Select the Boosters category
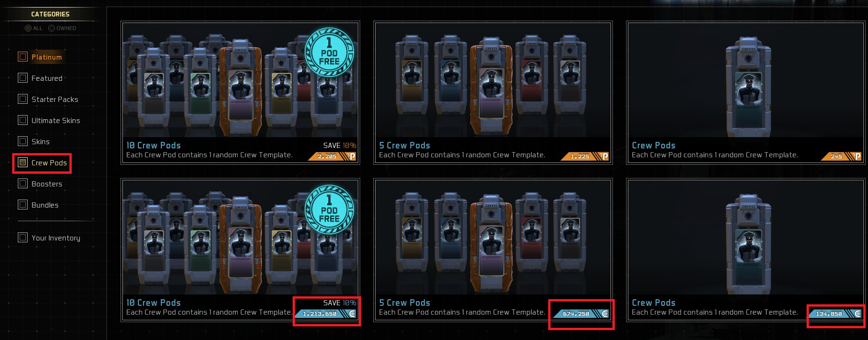 coord(47,184)
